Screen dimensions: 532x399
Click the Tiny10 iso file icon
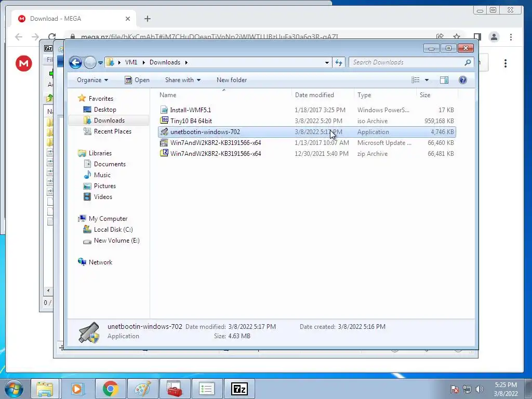pos(164,120)
